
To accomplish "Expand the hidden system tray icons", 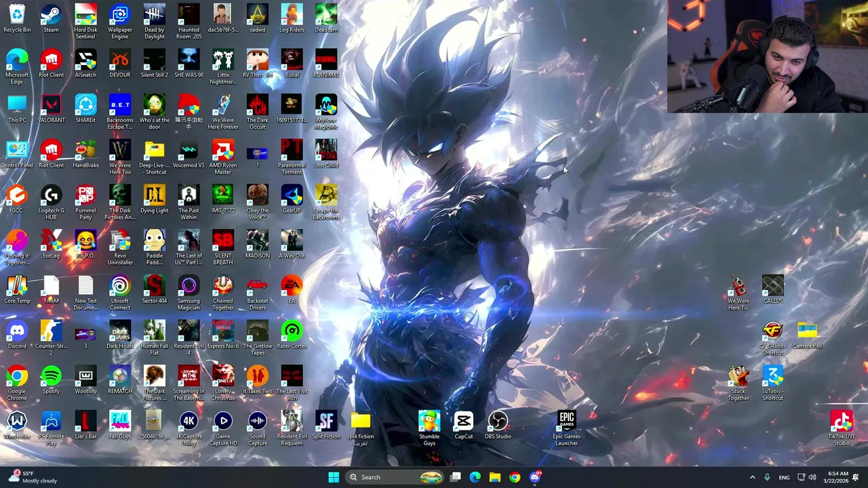I will [x=752, y=477].
